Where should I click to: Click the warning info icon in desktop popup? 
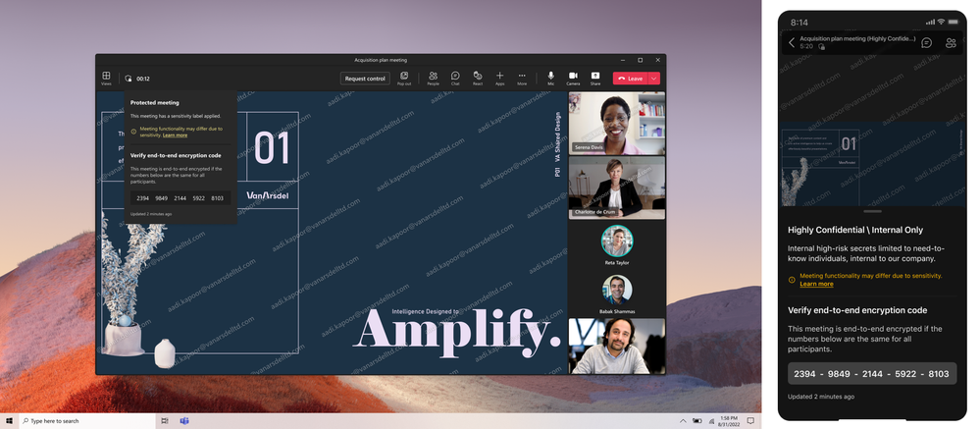[x=133, y=132]
